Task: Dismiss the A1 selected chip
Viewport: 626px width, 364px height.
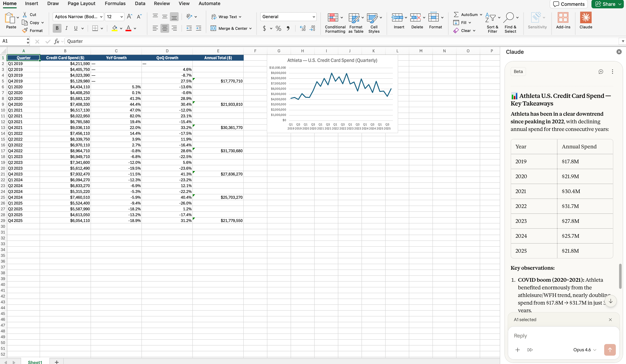Action: point(610,319)
